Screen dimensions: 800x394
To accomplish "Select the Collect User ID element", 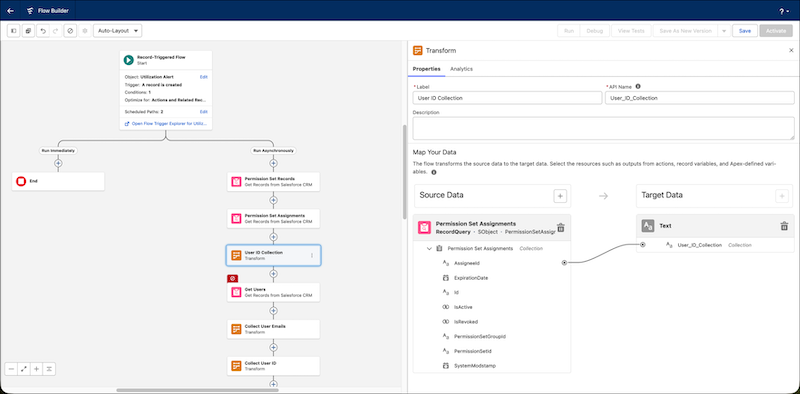I will click(273, 366).
